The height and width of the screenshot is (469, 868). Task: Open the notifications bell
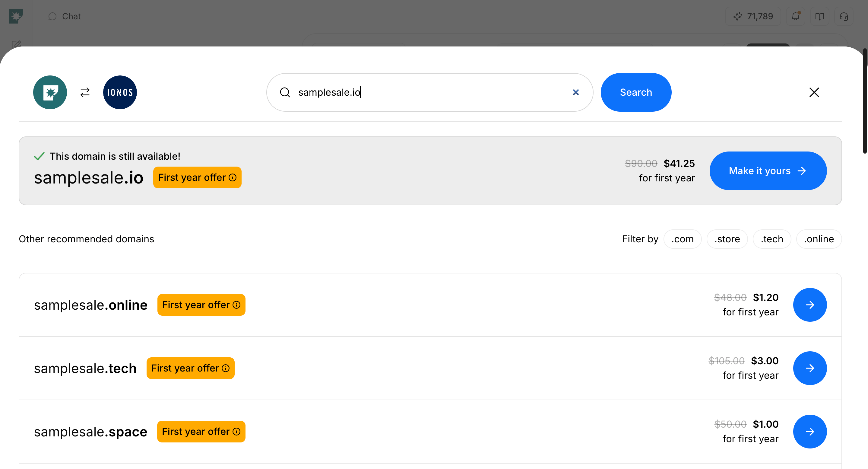click(x=796, y=16)
